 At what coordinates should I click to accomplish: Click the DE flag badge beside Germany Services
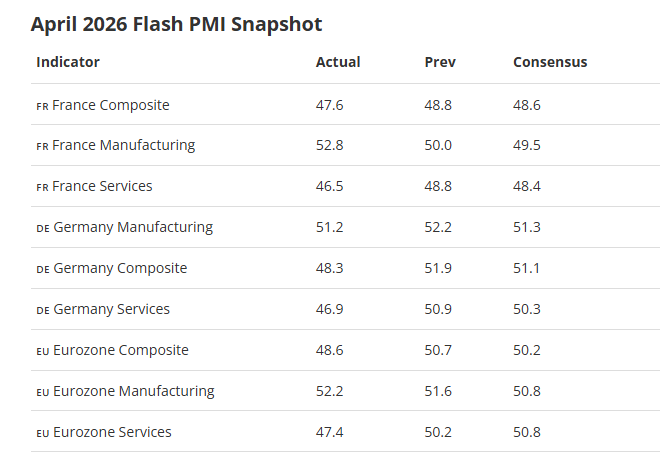pos(43,311)
